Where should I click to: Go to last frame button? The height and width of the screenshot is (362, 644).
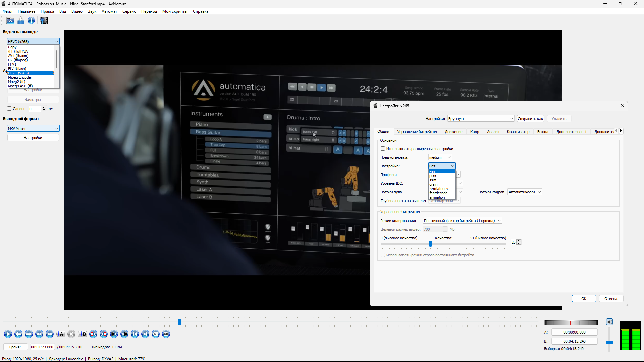tap(145, 334)
